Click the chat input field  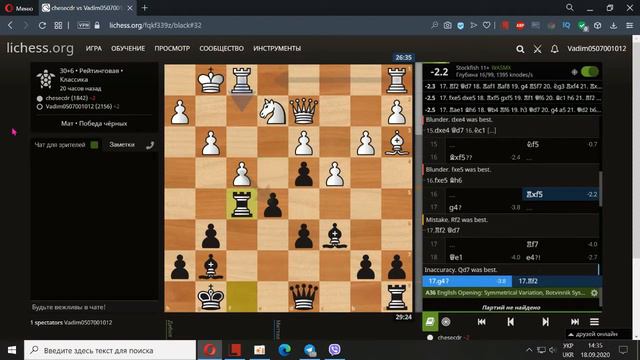94,307
